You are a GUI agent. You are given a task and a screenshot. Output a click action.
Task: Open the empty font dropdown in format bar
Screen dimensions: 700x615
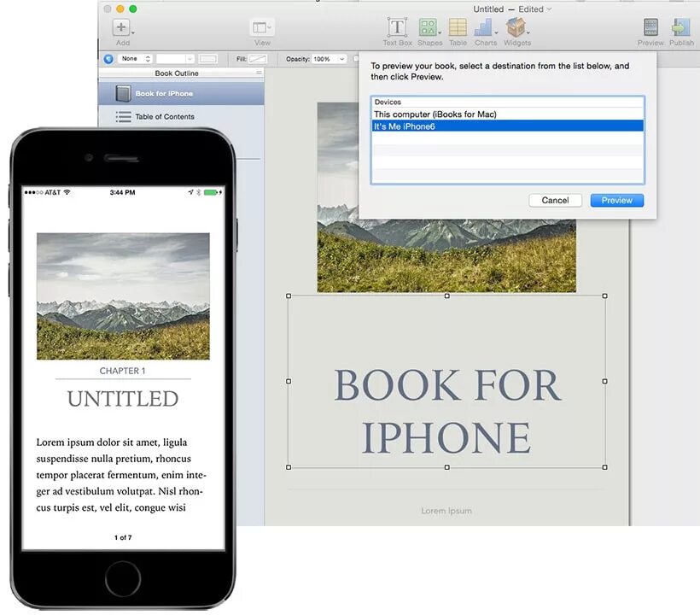coord(175,59)
